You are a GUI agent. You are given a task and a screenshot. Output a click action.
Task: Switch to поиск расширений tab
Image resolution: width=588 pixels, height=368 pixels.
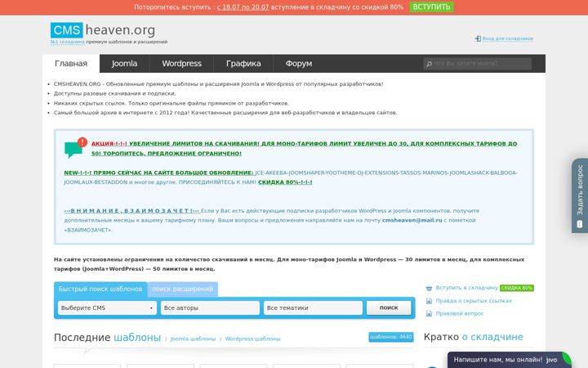tap(183, 289)
